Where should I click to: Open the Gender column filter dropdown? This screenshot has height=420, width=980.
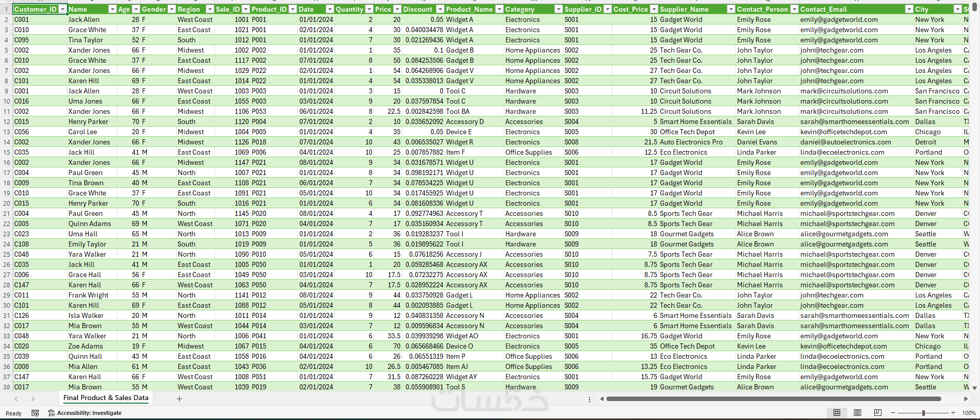coord(171,9)
